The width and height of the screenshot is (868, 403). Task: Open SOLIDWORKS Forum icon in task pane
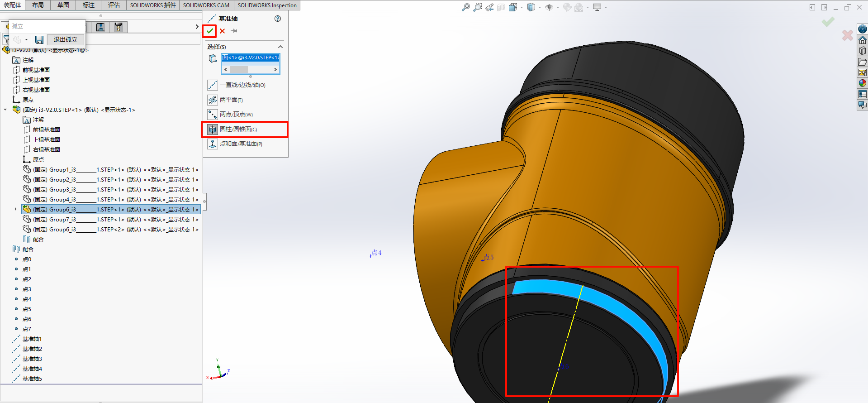click(x=863, y=105)
